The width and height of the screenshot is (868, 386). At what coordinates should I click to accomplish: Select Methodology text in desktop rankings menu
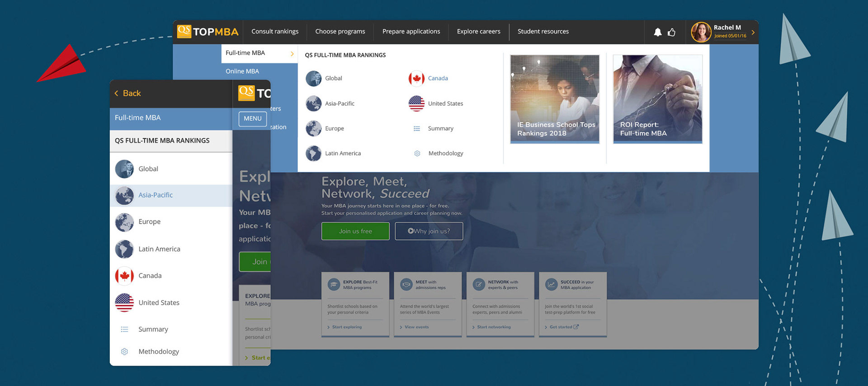point(446,153)
